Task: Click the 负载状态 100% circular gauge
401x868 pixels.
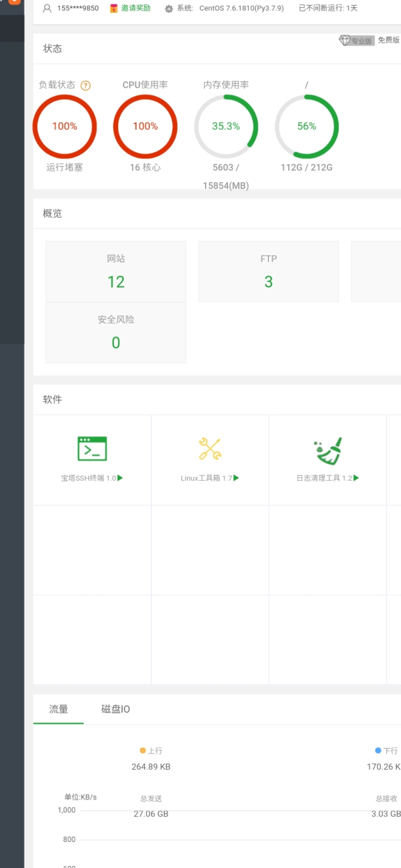Action: 65,126
